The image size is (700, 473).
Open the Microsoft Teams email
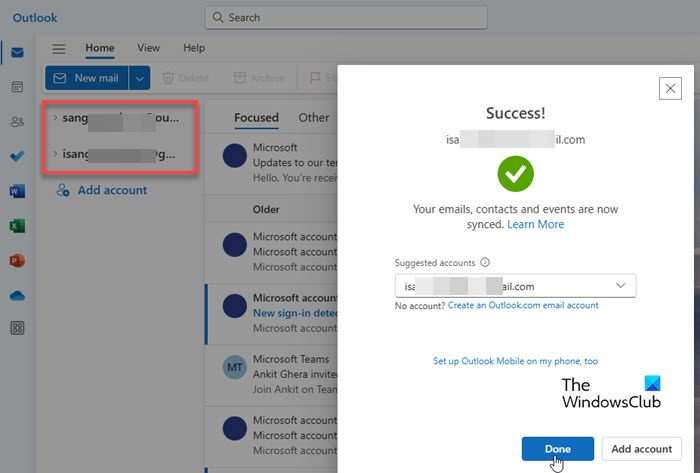click(x=271, y=375)
